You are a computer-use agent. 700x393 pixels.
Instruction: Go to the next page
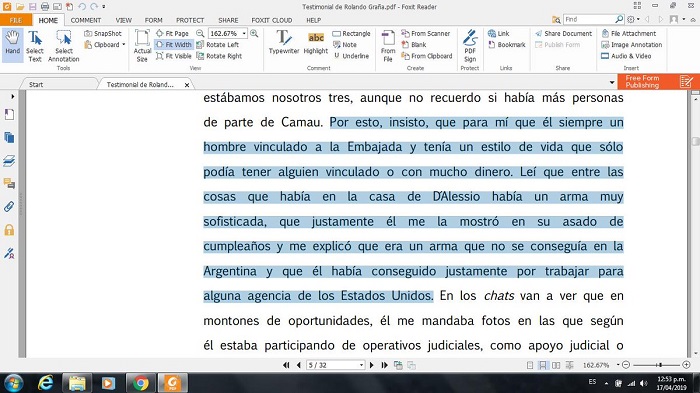371,365
